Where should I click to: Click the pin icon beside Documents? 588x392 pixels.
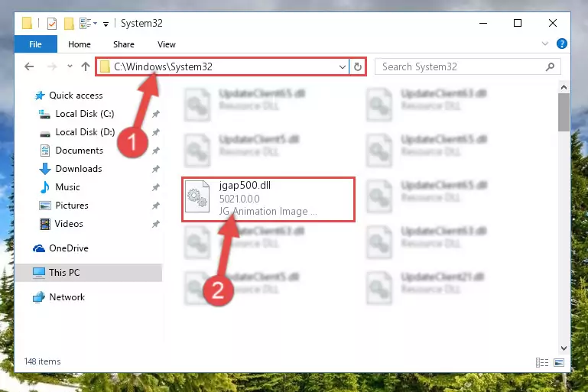(156, 151)
